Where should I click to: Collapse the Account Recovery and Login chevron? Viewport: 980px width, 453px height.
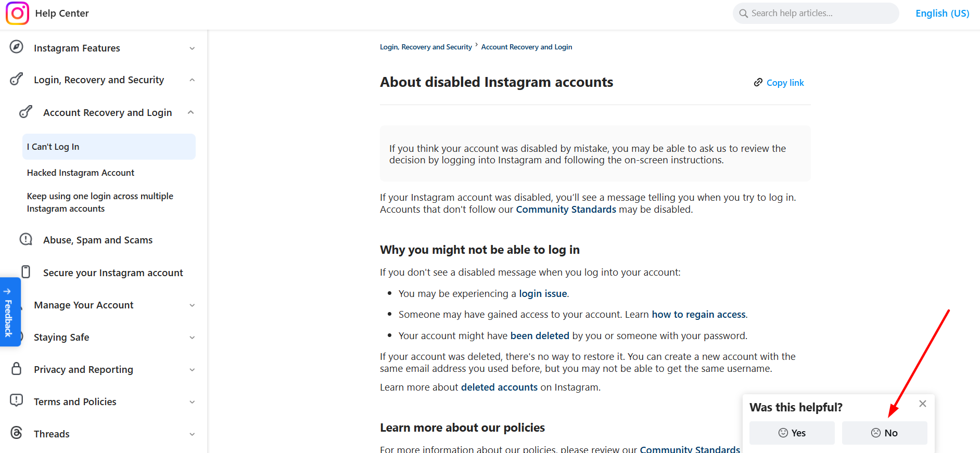click(191, 112)
